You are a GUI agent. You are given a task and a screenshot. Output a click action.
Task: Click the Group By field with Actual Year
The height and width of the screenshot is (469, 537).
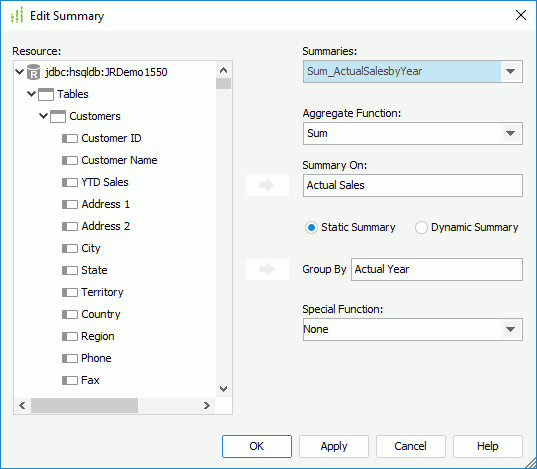(x=437, y=269)
